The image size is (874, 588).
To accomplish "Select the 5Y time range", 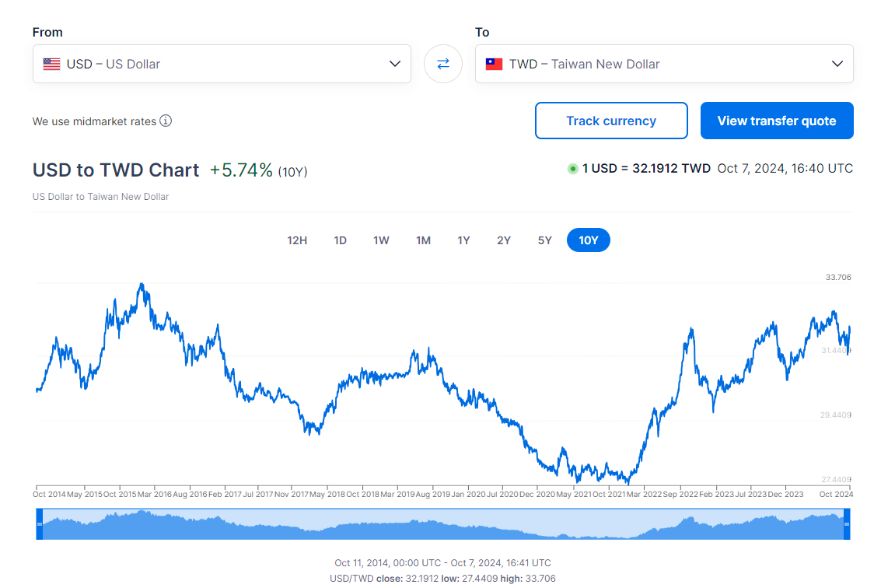I will (544, 240).
